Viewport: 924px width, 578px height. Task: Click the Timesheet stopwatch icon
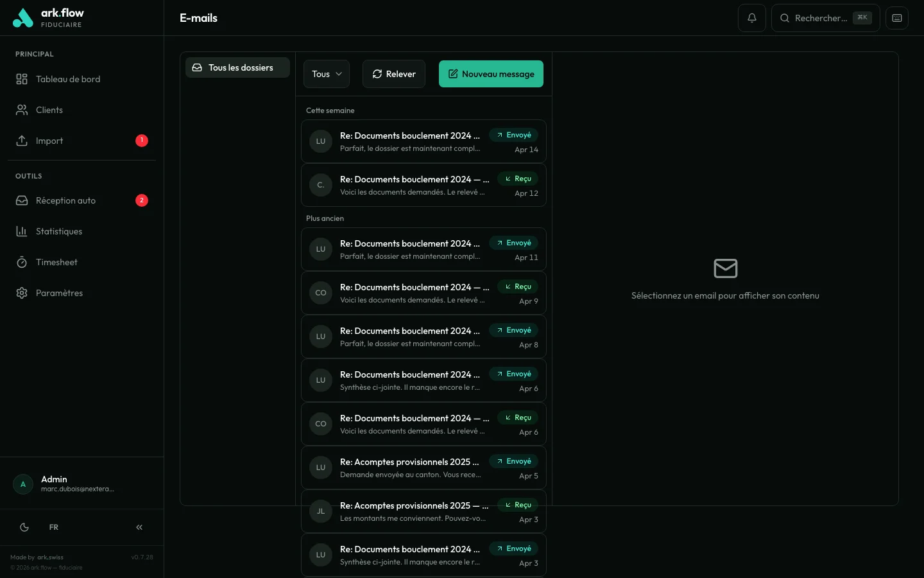click(x=22, y=262)
